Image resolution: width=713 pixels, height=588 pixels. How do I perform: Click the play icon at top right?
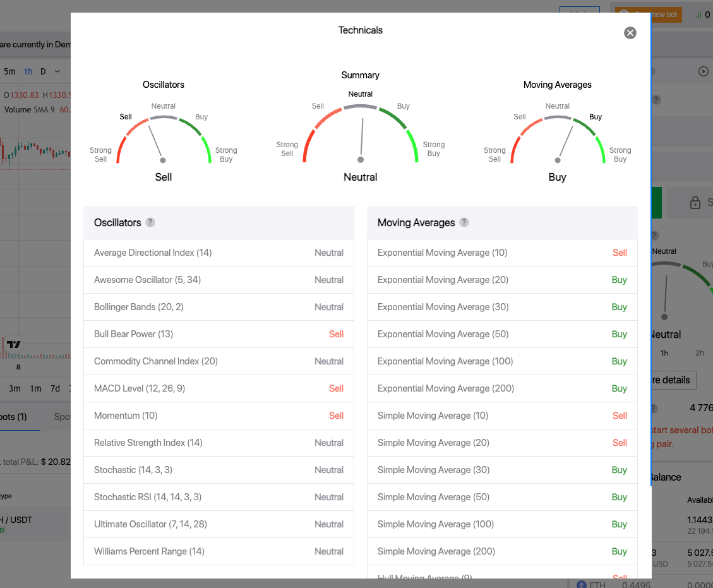(704, 71)
